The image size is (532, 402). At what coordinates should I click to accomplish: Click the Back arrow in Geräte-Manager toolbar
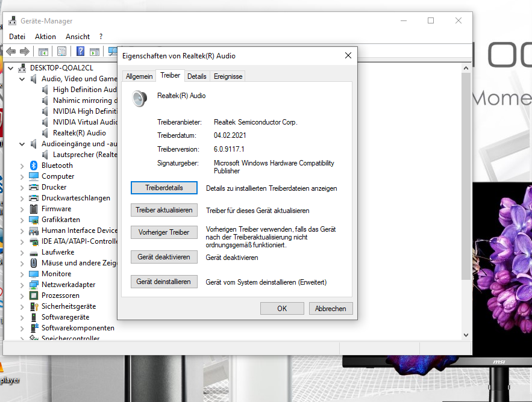point(11,52)
